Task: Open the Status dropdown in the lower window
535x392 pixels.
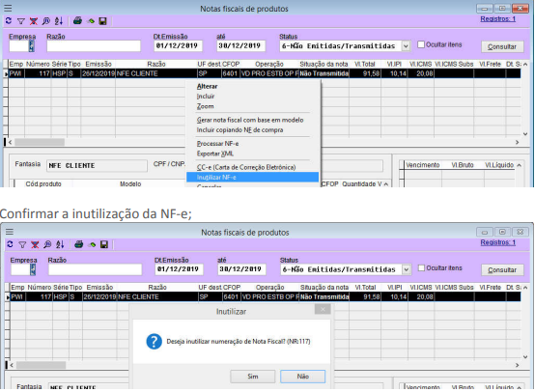Action: tap(406, 269)
